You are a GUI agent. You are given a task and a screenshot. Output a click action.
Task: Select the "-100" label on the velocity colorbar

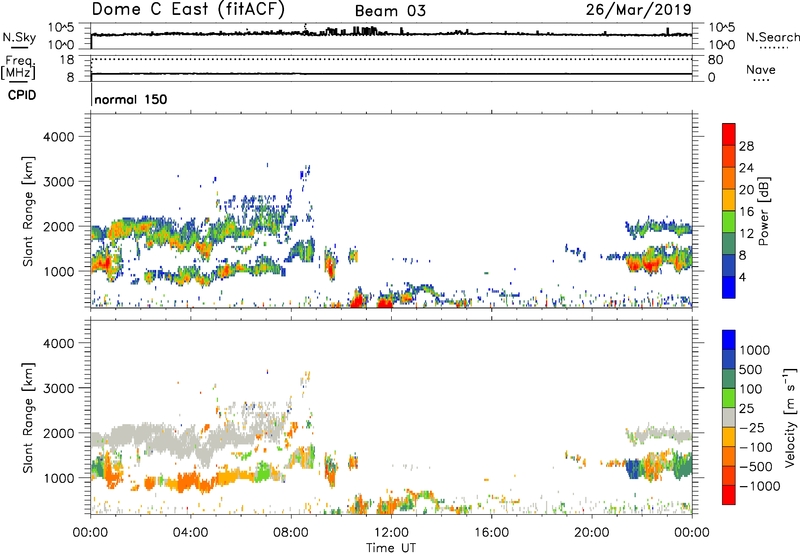click(756, 447)
